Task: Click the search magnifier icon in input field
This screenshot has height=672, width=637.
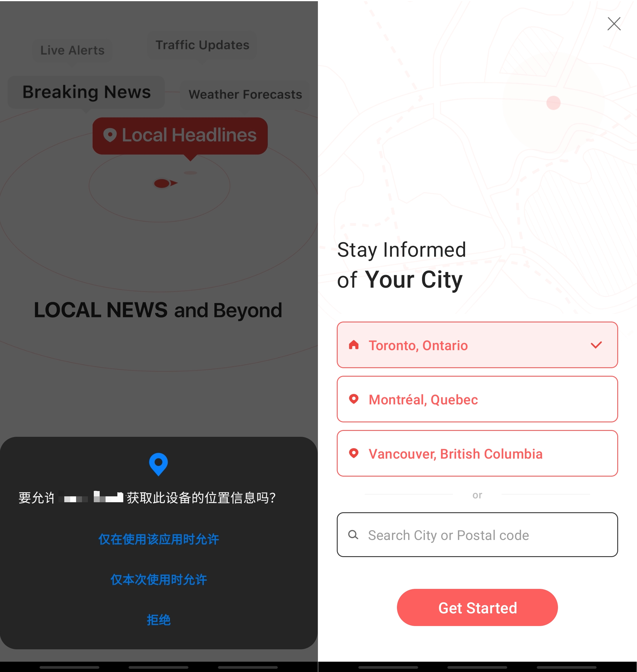Action: point(354,534)
